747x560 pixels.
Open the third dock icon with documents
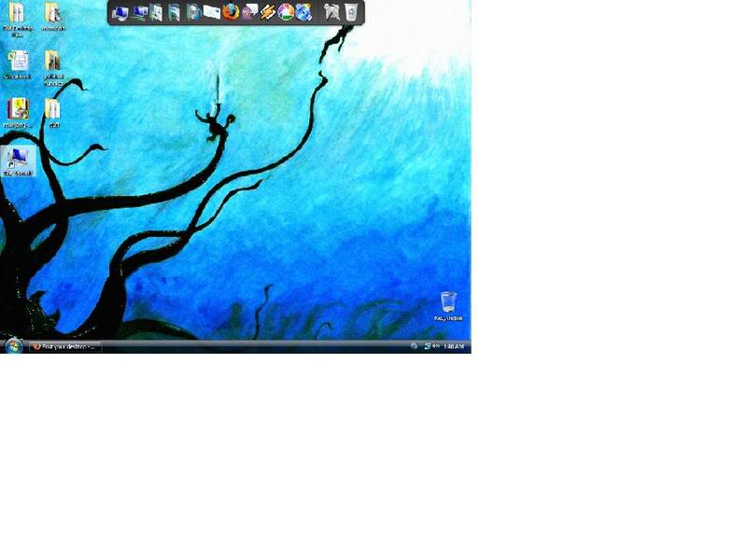(156, 12)
